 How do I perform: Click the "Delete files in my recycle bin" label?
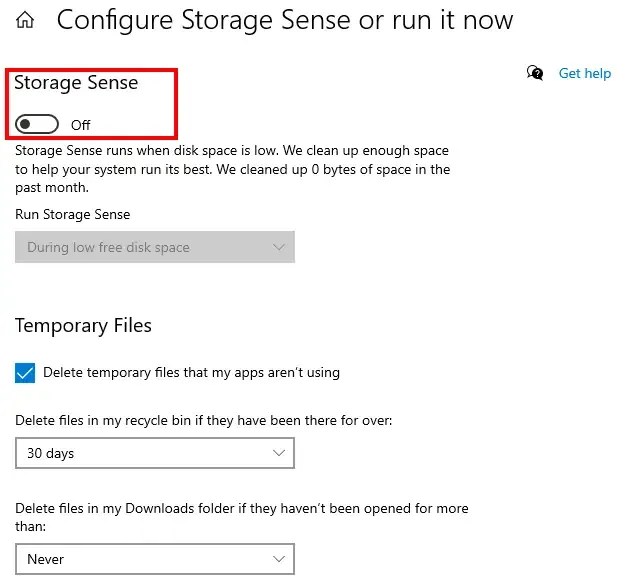tap(204, 420)
